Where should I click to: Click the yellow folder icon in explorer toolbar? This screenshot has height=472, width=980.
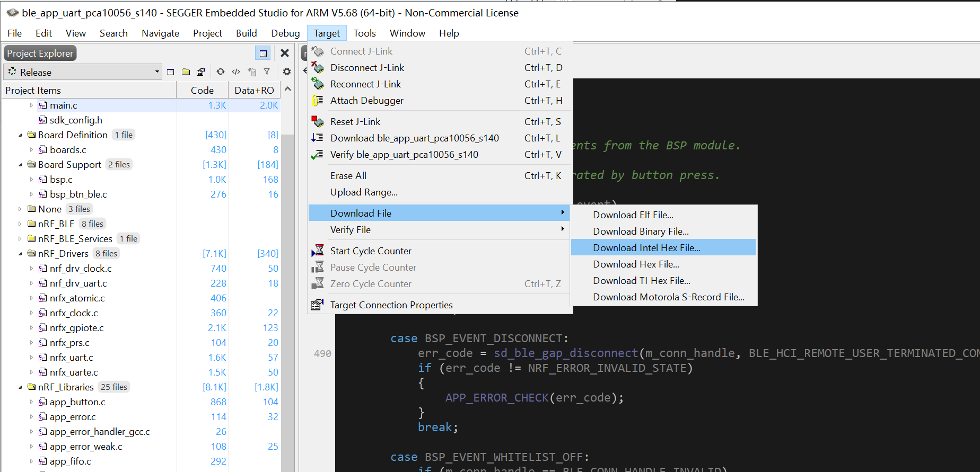click(186, 72)
